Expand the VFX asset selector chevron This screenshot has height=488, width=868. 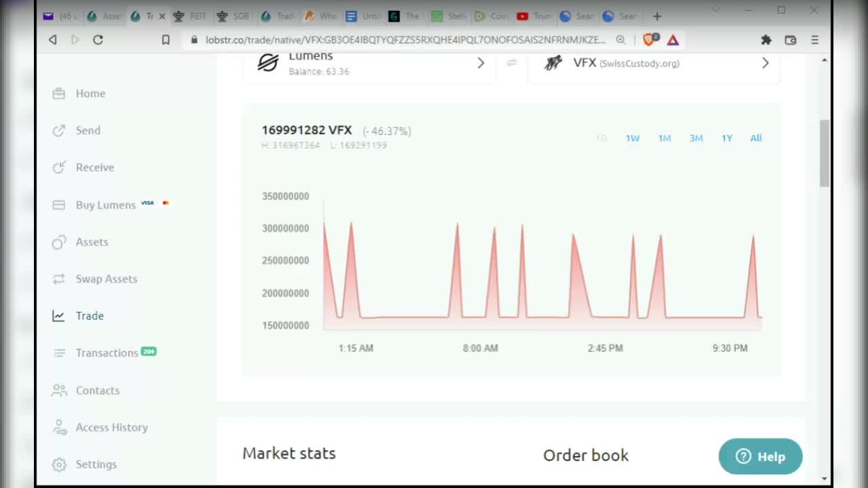click(766, 63)
